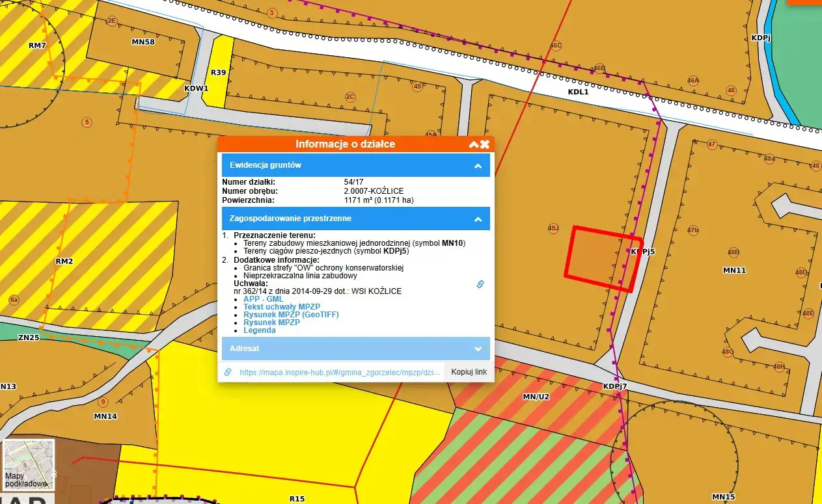Click address point marker 5 on map
Screen dimensions: 822x504
click(x=86, y=122)
